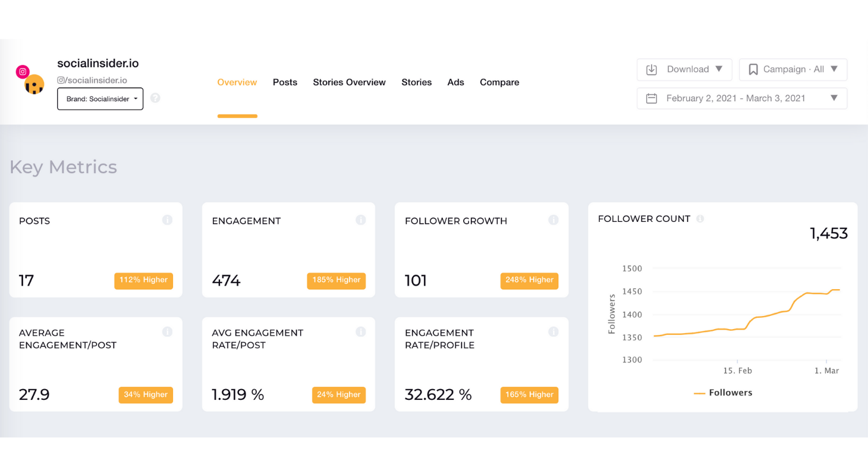This screenshot has width=868, height=476.
Task: Open the Download dropdown menu
Action: click(x=685, y=70)
